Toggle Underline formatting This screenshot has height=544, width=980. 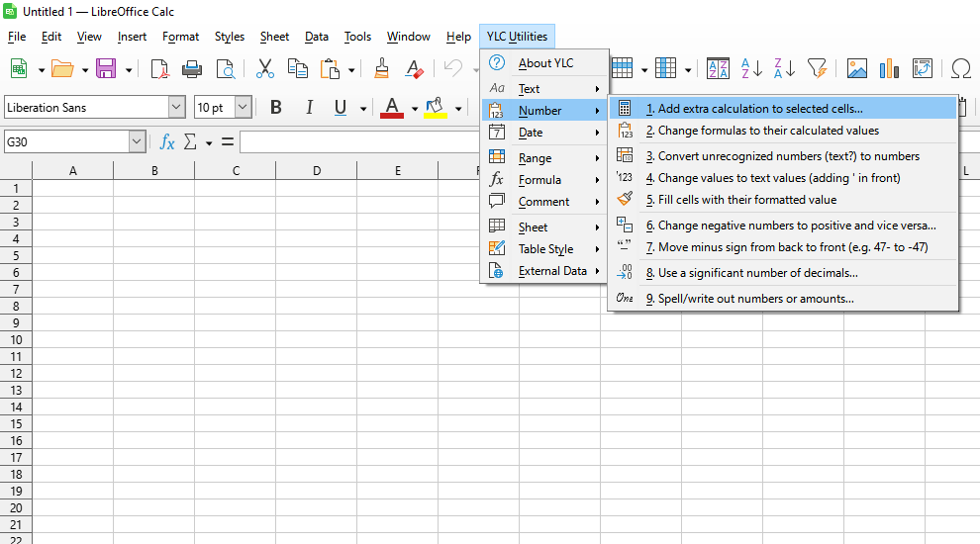click(x=341, y=108)
